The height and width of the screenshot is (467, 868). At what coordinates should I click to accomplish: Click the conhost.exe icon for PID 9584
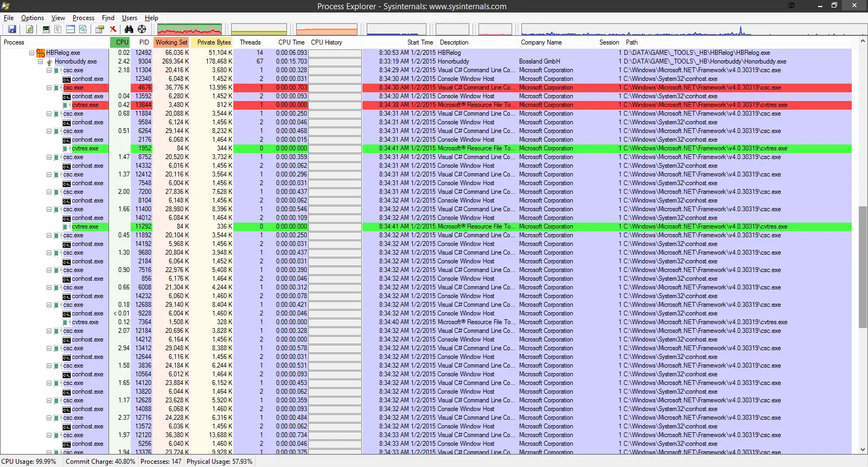(67, 123)
